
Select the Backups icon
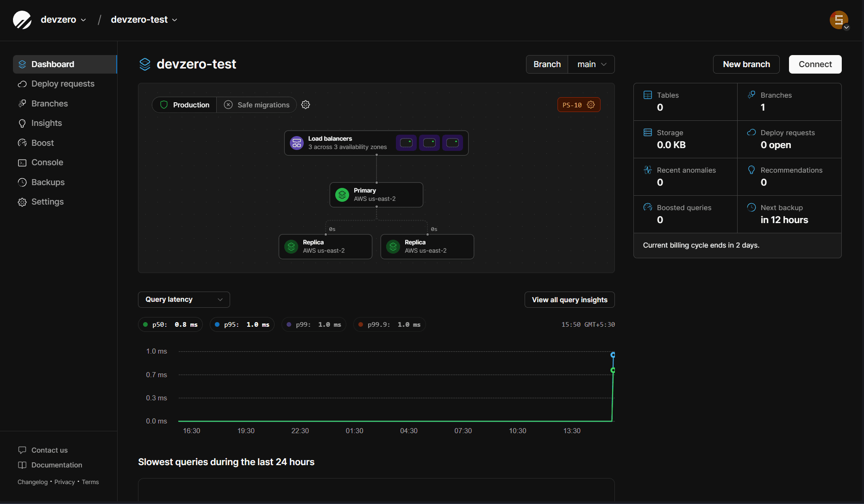[x=22, y=182]
